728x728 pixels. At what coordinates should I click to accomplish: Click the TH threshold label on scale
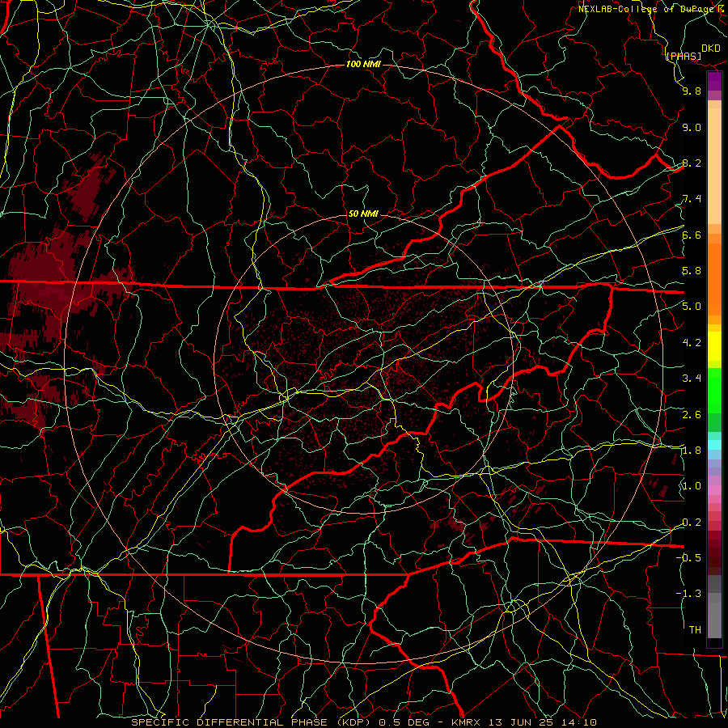pos(695,630)
